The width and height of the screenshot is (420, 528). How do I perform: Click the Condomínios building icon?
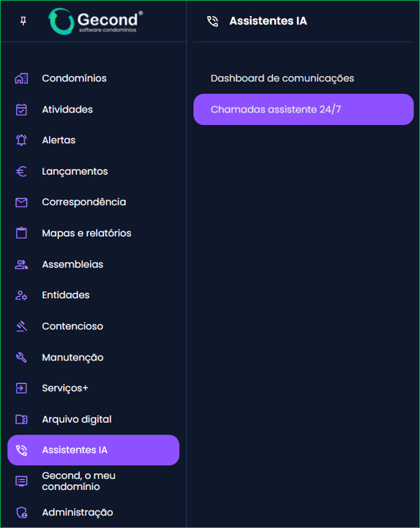21,78
